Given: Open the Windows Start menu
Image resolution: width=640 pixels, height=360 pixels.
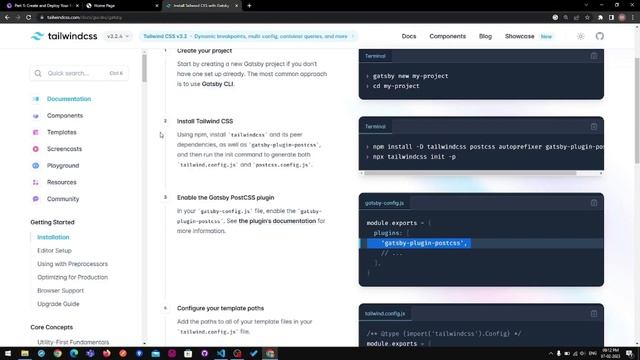Looking at the screenshot, I should pos(8,353).
